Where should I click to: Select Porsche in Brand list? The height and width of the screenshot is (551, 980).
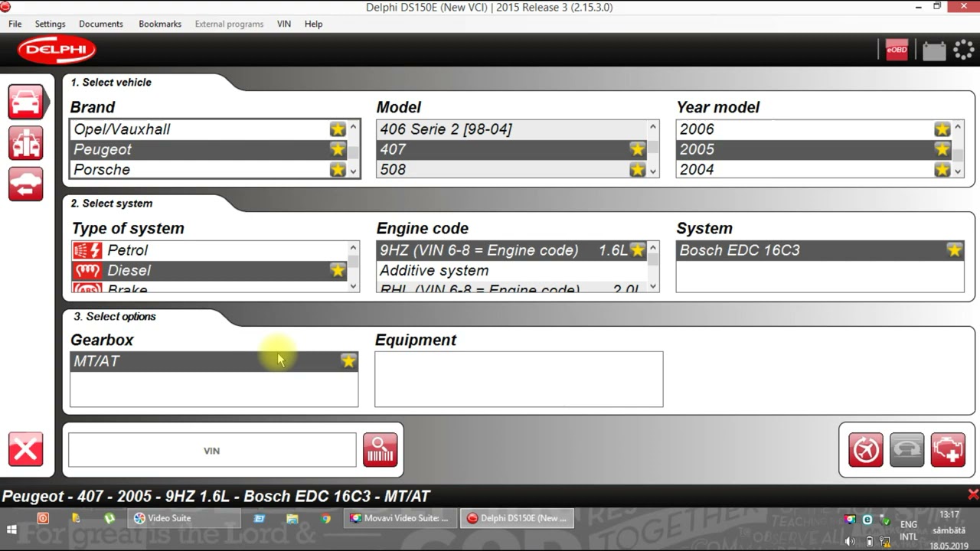pyautogui.click(x=209, y=170)
